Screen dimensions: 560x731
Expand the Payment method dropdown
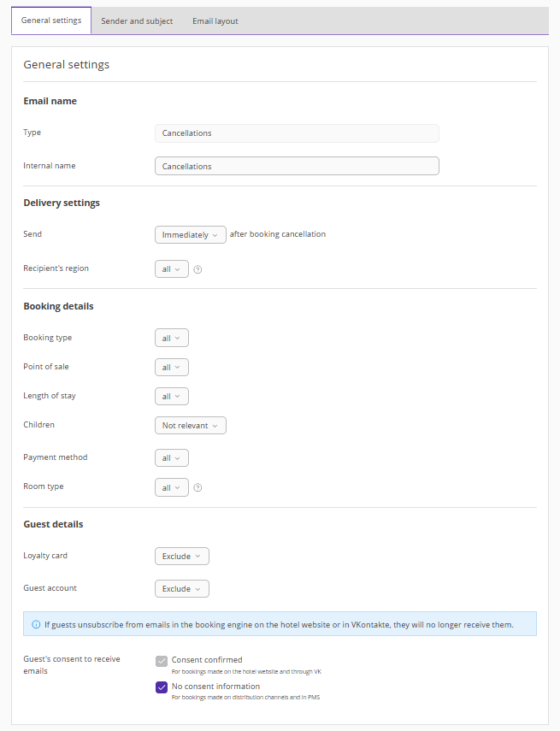coord(171,458)
